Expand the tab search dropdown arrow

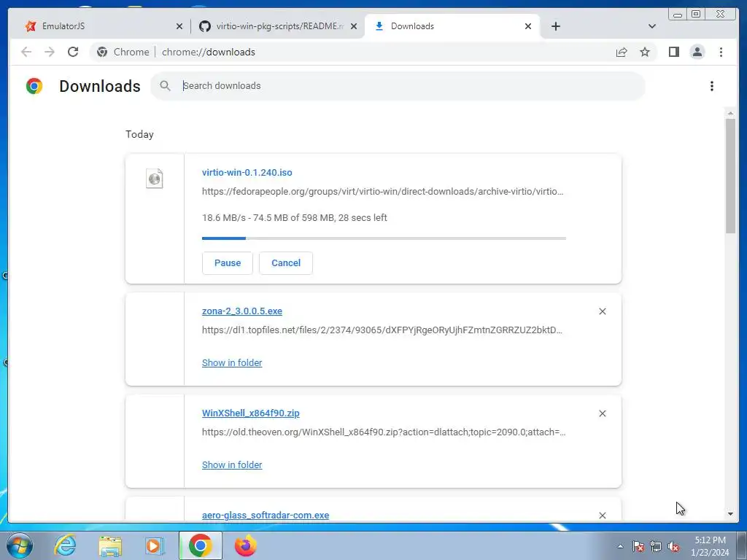(652, 26)
